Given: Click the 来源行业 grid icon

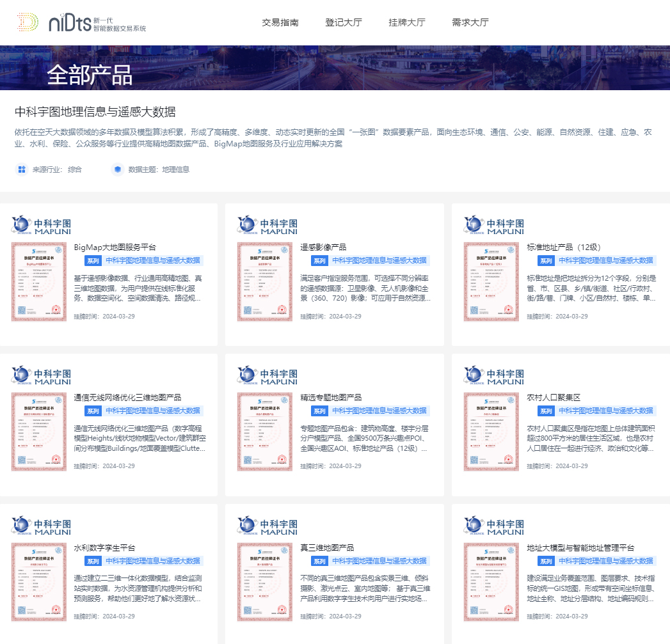Looking at the screenshot, I should point(22,169).
